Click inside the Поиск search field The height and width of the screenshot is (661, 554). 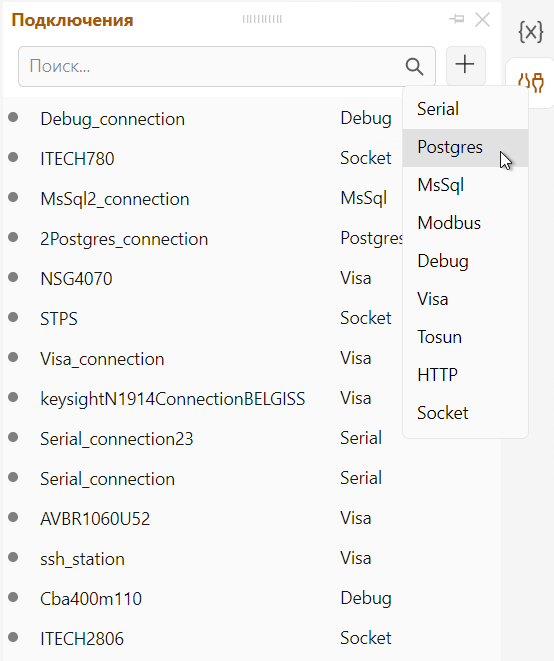211,67
